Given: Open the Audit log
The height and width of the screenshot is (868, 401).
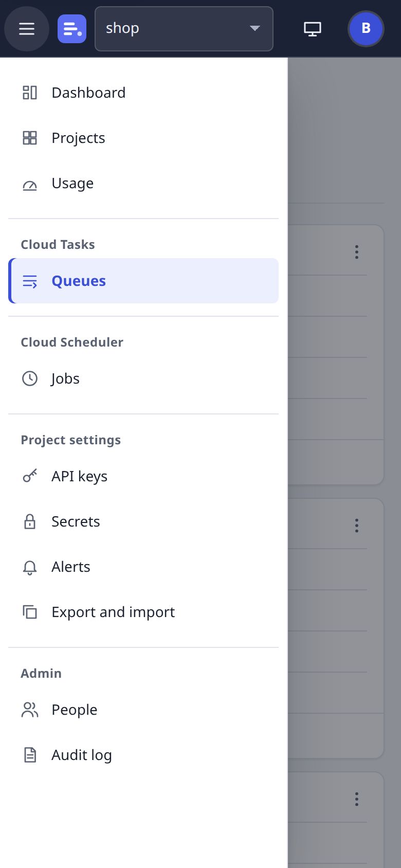Looking at the screenshot, I should [143, 755].
